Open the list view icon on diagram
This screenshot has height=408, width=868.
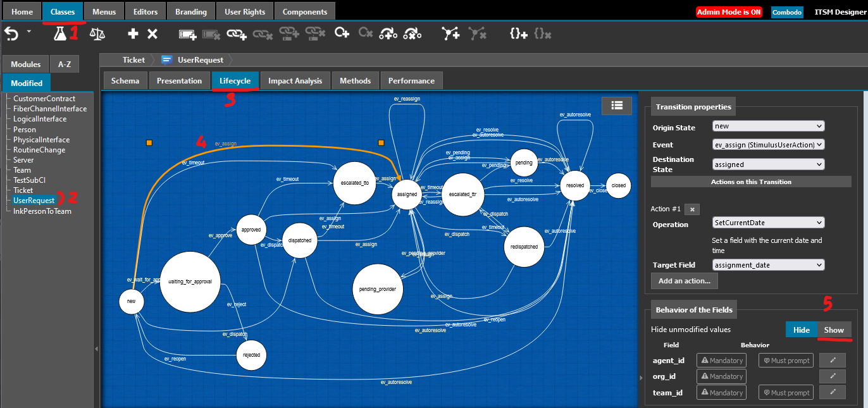point(616,106)
